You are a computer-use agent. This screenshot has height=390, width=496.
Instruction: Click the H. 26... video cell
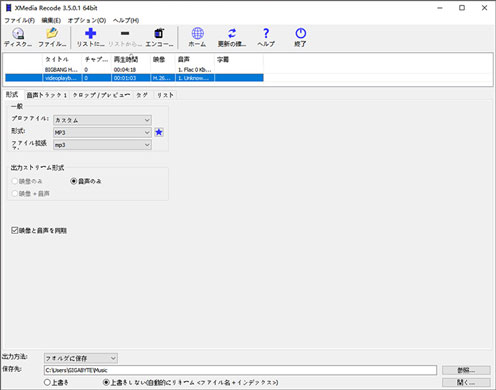(x=163, y=78)
